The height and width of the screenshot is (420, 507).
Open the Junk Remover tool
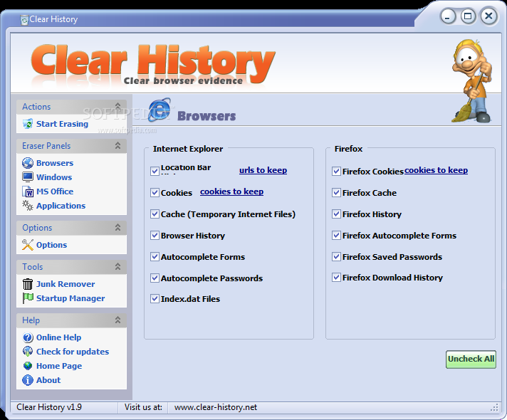point(66,284)
